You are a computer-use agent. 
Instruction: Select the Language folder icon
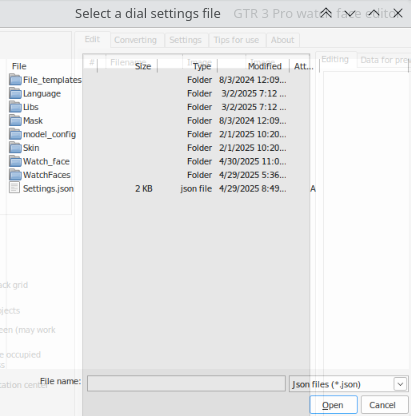coord(15,93)
